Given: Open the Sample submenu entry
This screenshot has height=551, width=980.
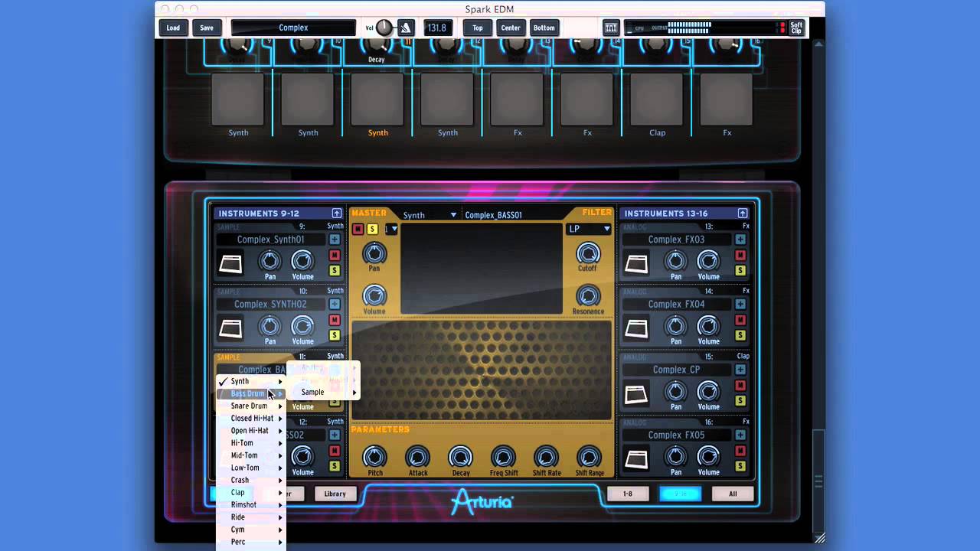Looking at the screenshot, I should pos(323,392).
